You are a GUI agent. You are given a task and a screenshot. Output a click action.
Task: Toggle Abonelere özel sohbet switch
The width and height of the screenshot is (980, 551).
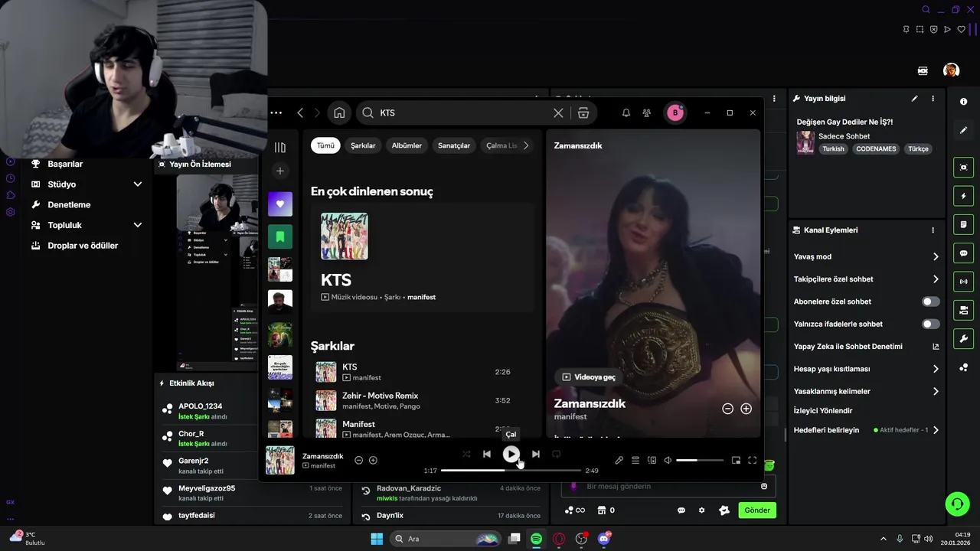[930, 302]
